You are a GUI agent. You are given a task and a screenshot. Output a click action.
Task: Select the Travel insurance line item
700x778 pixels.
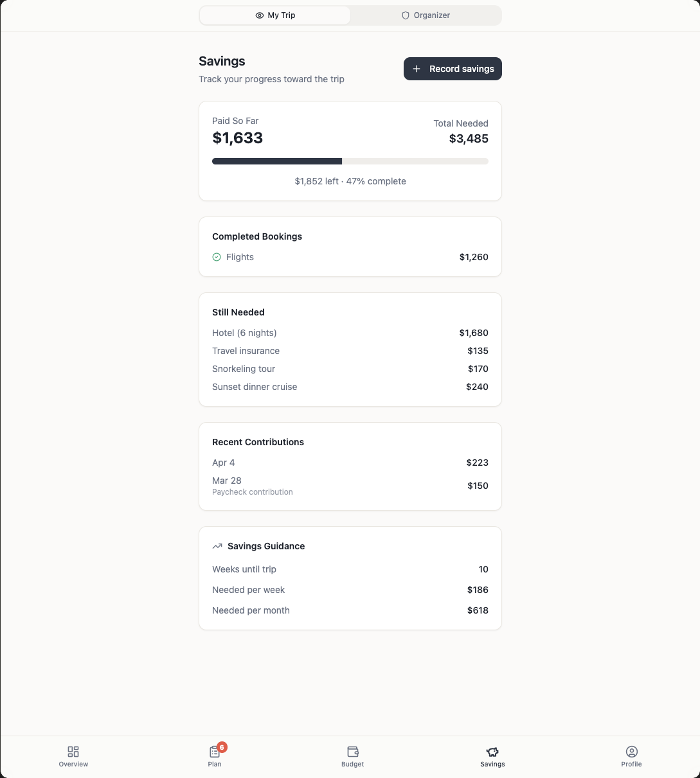[x=350, y=351]
